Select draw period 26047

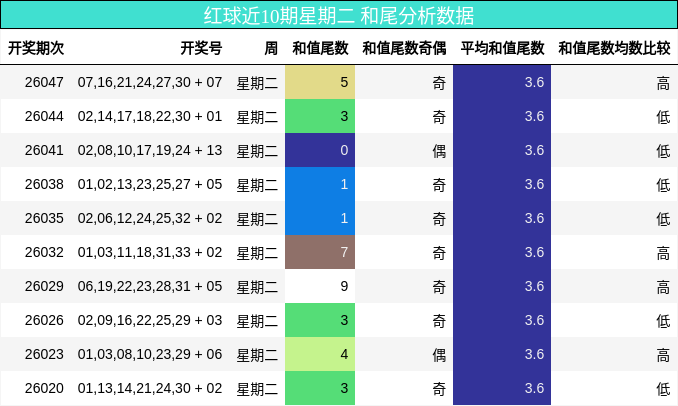pyautogui.click(x=44, y=82)
